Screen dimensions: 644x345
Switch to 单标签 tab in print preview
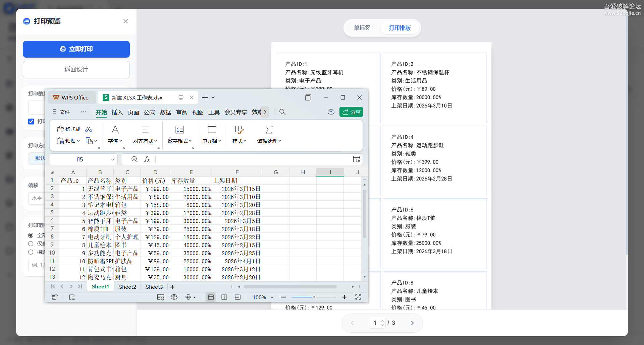(x=362, y=28)
